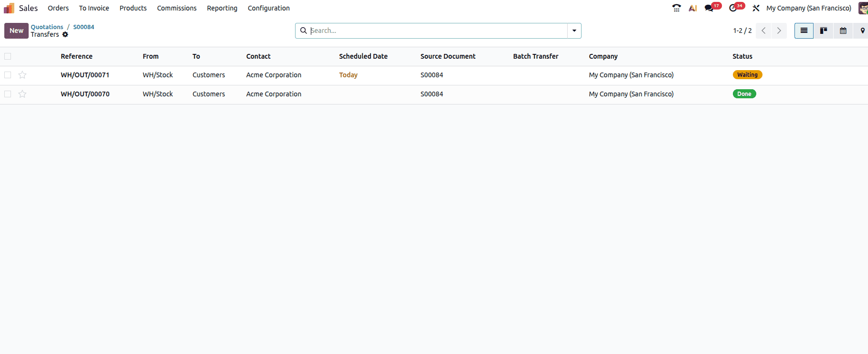Sort by the Contact column header
This screenshot has width=868, height=354.
point(258,56)
